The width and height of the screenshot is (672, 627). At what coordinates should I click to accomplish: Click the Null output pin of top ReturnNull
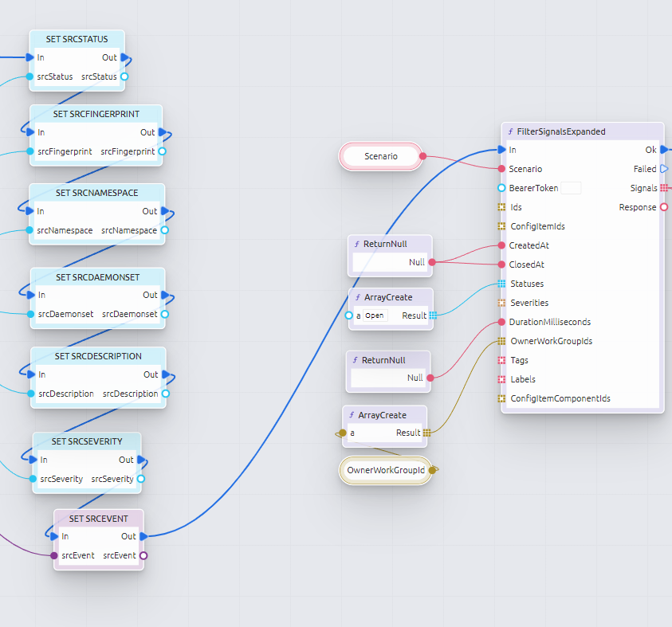click(x=432, y=262)
